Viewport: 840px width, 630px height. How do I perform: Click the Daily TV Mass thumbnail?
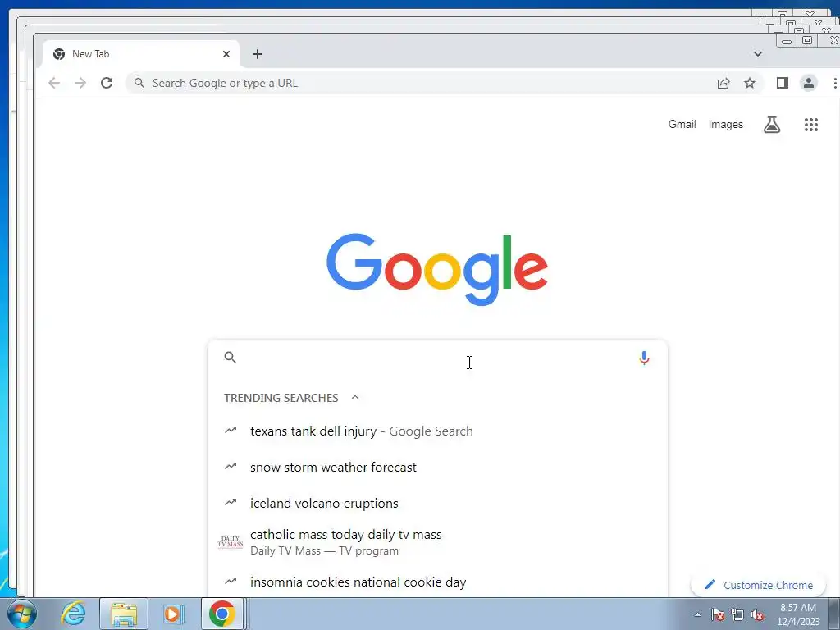tap(231, 542)
